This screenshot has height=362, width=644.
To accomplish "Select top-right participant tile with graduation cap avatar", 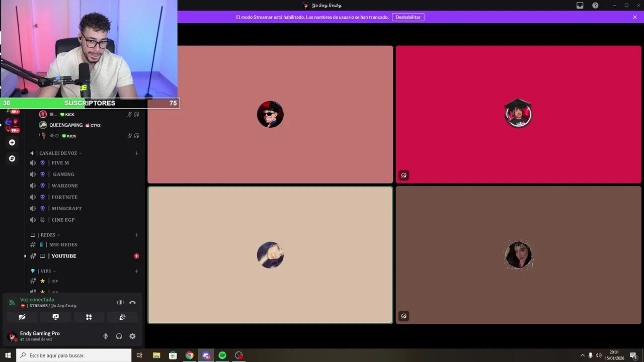I will coord(518,115).
